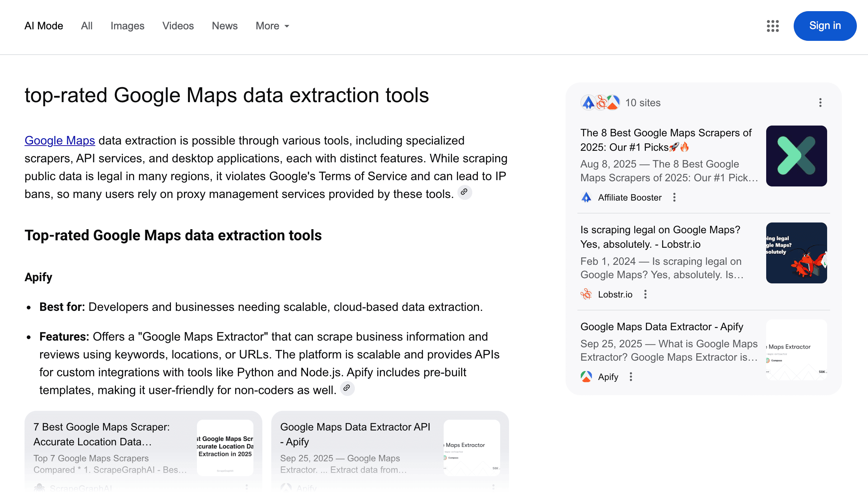
Task: Select the All results tab
Action: click(87, 26)
